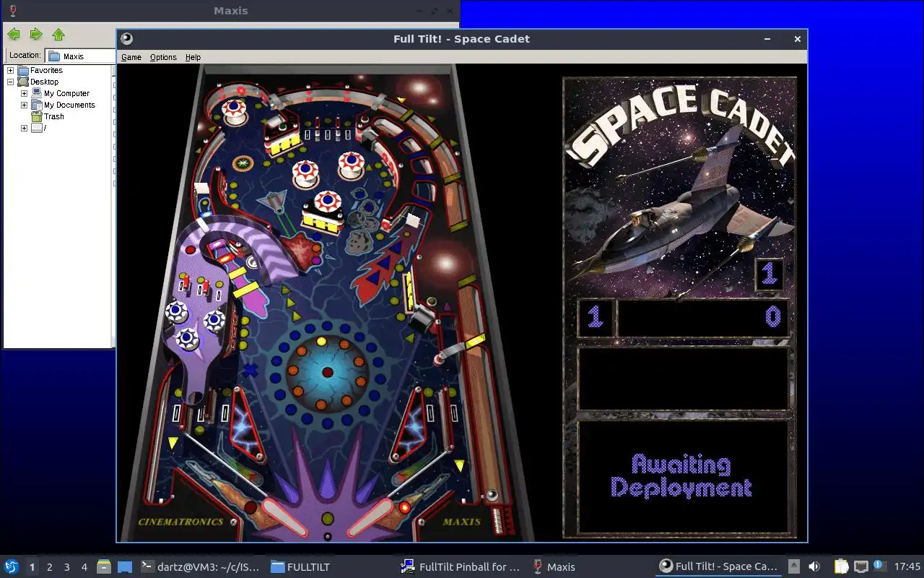The height and width of the screenshot is (578, 924).
Task: Click the silver ball in the plunger lane
Action: pos(492,495)
